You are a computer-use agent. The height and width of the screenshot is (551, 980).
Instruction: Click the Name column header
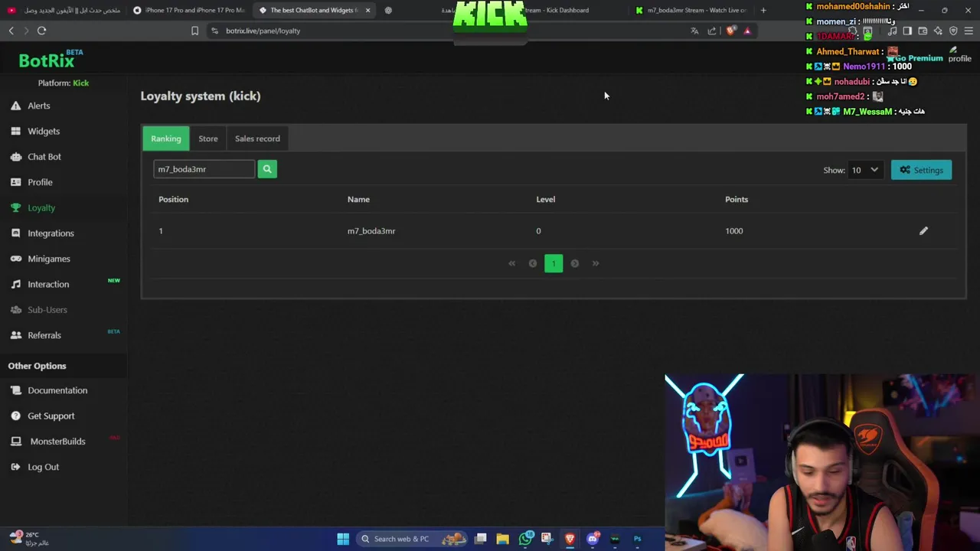click(358, 199)
